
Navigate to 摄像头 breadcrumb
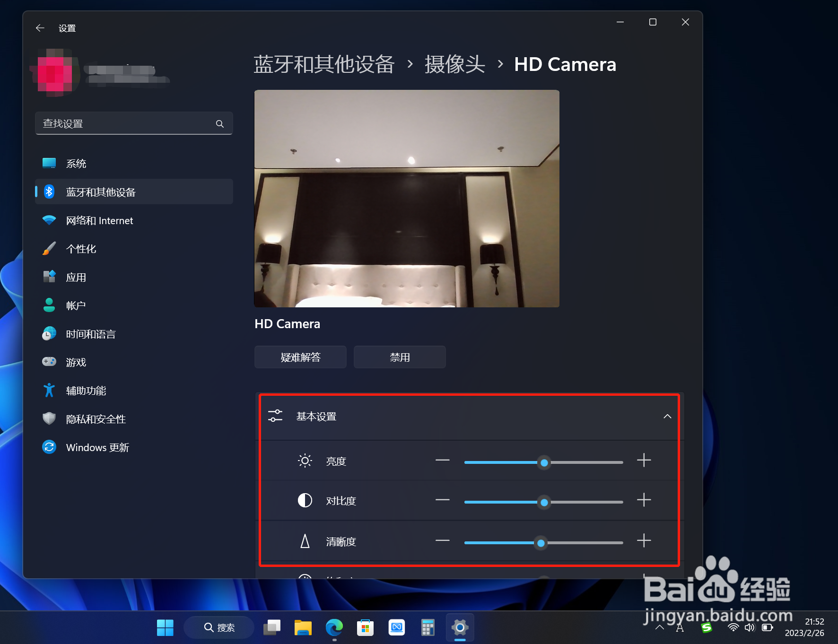[x=454, y=64]
